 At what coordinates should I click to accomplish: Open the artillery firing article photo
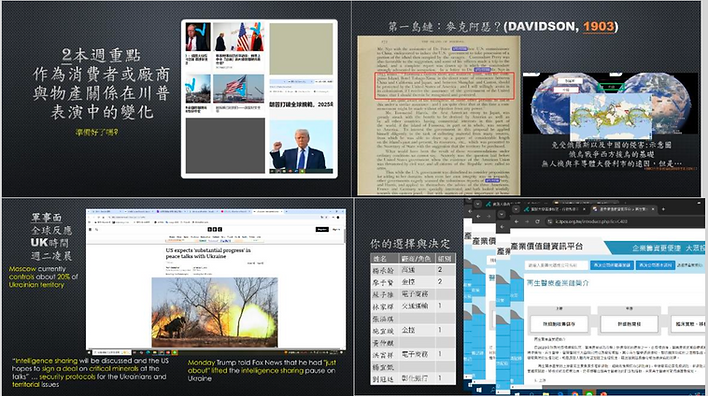[214, 312]
